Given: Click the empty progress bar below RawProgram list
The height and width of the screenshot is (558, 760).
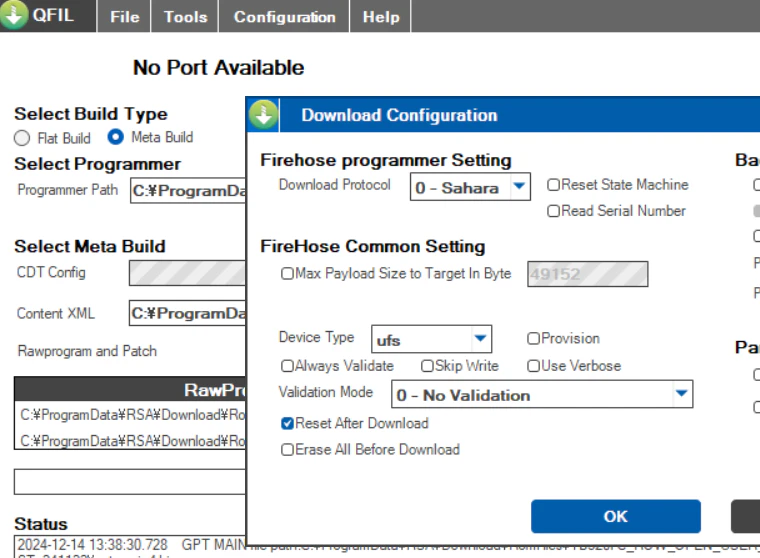Looking at the screenshot, I should pos(130,482).
